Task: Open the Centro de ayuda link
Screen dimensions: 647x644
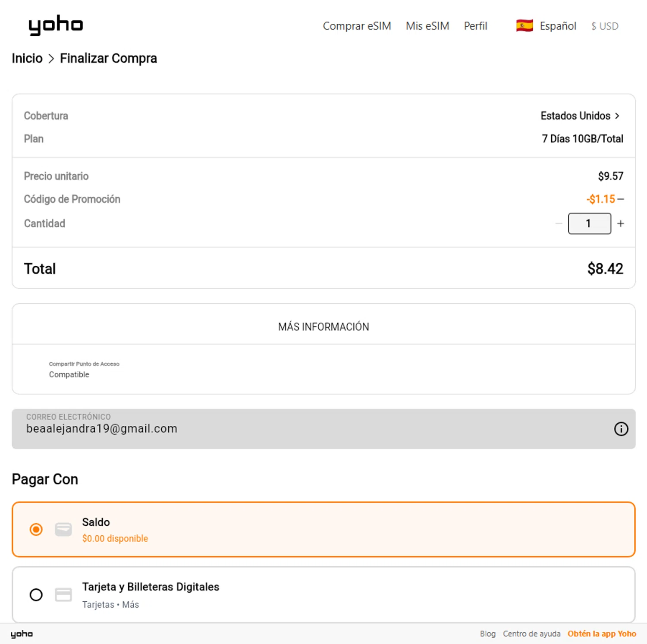Action: pos(531,634)
